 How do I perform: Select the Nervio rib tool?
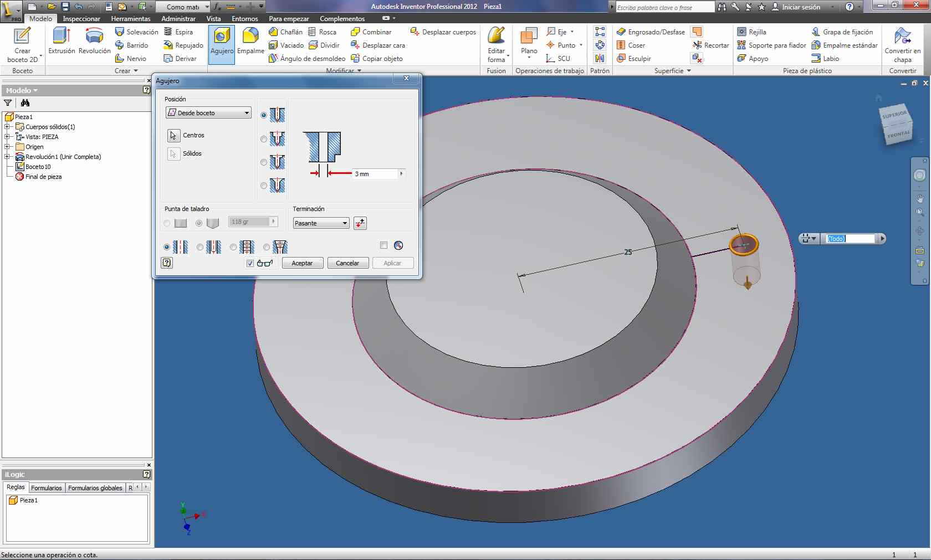click(131, 59)
